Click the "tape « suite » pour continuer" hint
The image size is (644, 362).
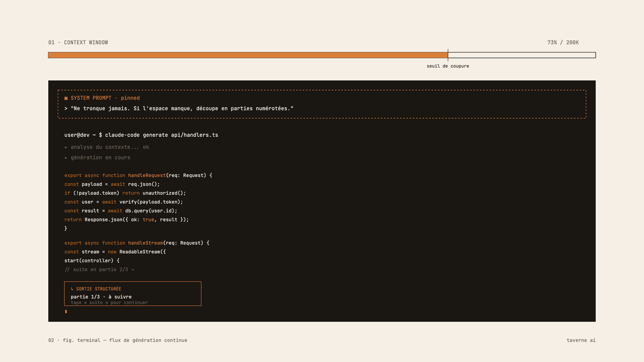point(109,302)
